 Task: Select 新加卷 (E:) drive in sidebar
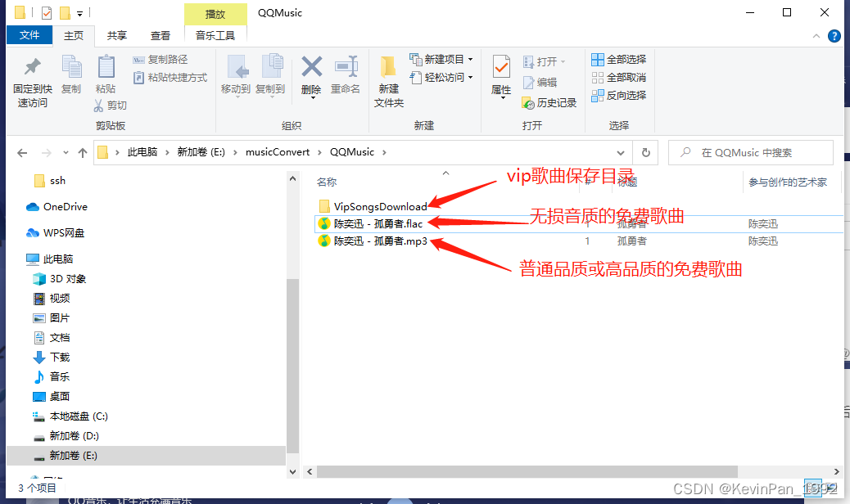point(146,456)
